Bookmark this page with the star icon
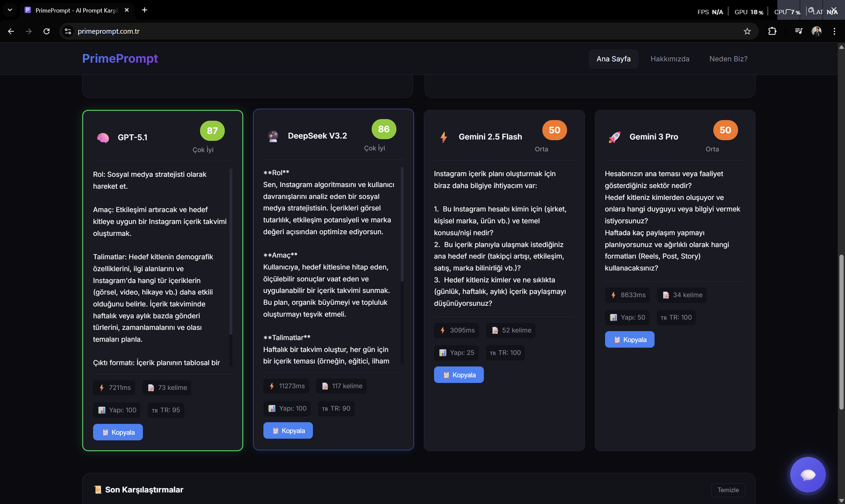Screen dimensions: 845x504 pos(747,31)
